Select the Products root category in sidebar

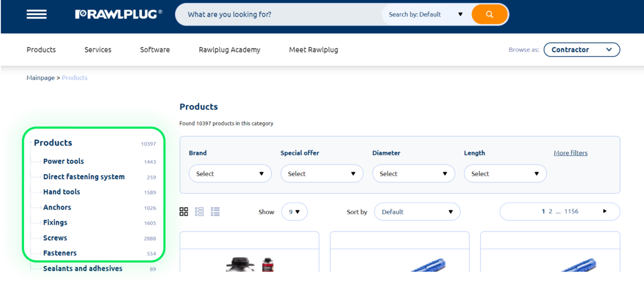point(53,143)
